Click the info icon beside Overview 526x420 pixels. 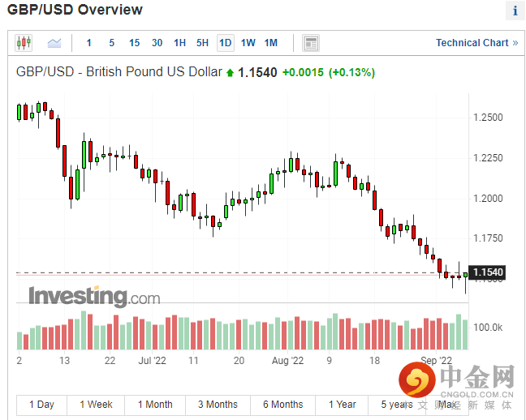coord(514,11)
